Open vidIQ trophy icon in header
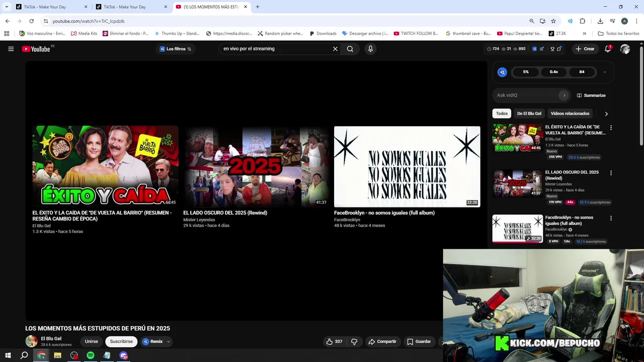The image size is (644, 362). (x=552, y=49)
